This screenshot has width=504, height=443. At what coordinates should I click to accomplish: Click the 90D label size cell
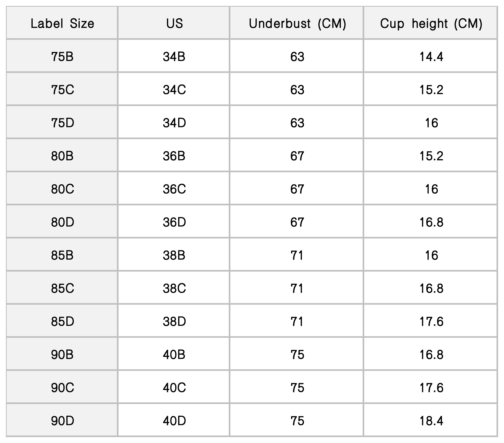coord(62,421)
